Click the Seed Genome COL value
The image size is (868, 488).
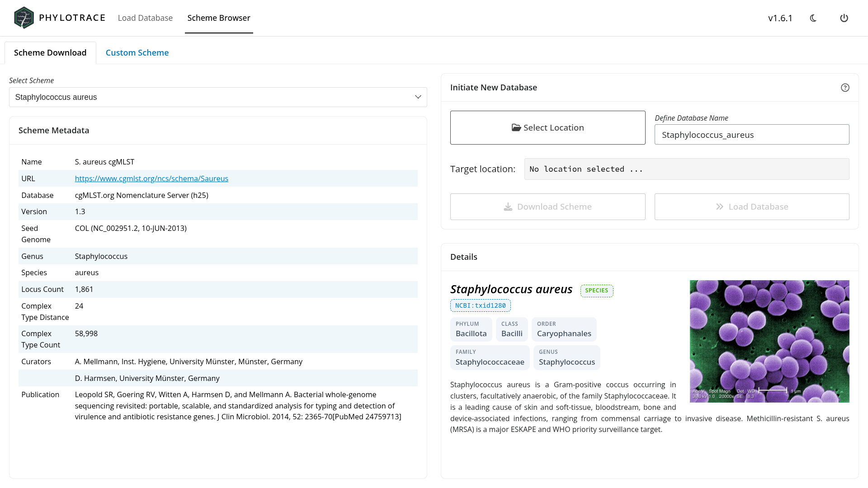tap(131, 228)
